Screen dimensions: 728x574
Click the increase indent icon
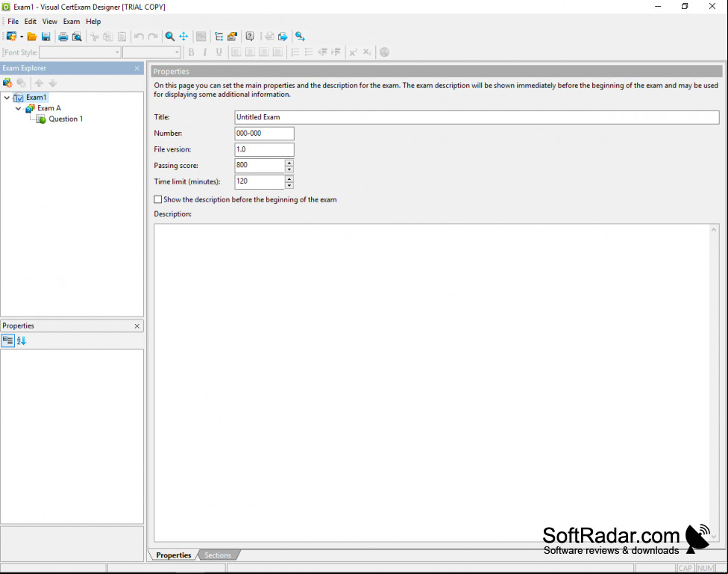336,52
